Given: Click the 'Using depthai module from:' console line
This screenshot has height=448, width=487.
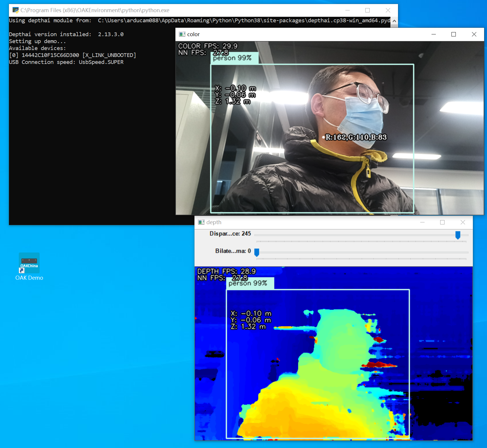Looking at the screenshot, I should pyautogui.click(x=200, y=21).
